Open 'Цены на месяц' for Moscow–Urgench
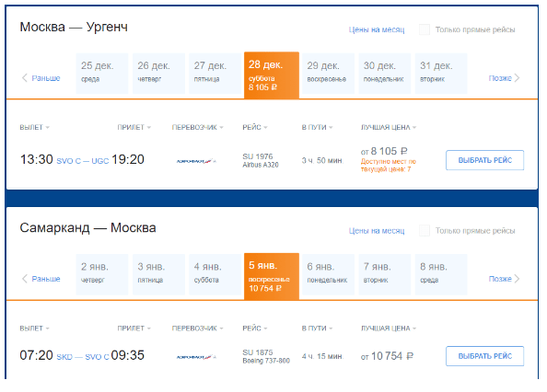 (x=377, y=30)
